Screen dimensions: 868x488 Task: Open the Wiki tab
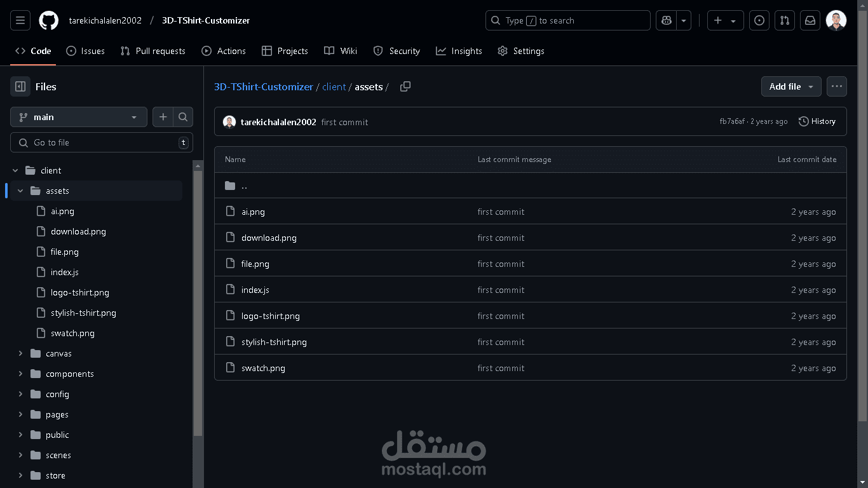click(x=341, y=51)
